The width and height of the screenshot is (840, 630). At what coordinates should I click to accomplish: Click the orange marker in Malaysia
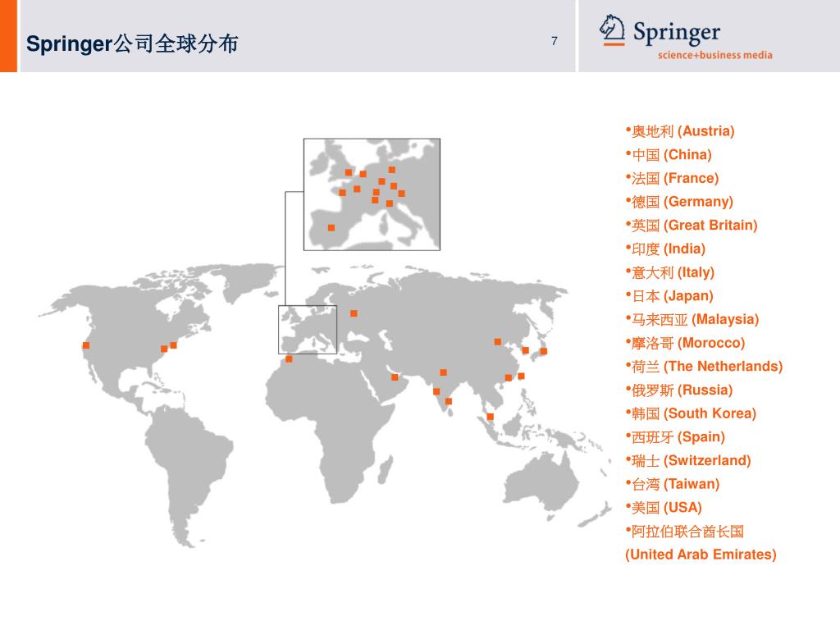coord(491,417)
